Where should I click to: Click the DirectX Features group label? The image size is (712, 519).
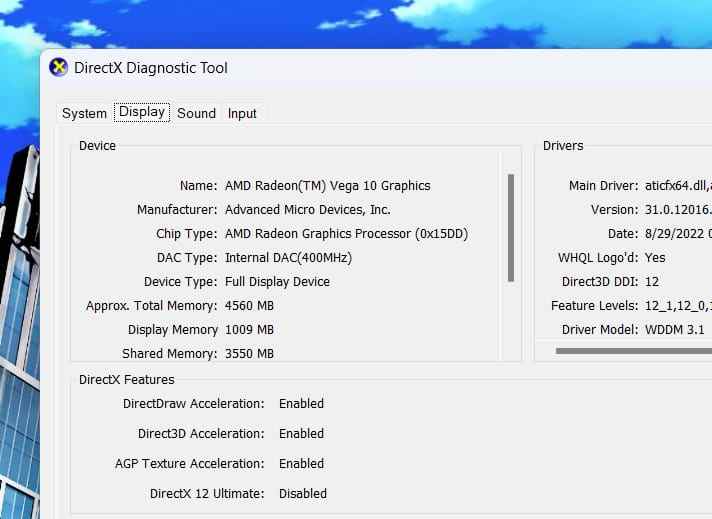pyautogui.click(x=127, y=380)
